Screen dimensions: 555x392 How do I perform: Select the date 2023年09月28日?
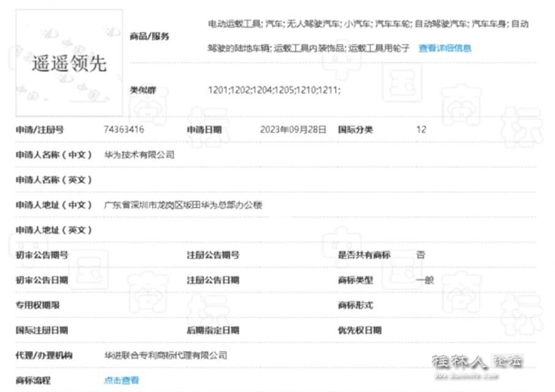click(x=293, y=129)
